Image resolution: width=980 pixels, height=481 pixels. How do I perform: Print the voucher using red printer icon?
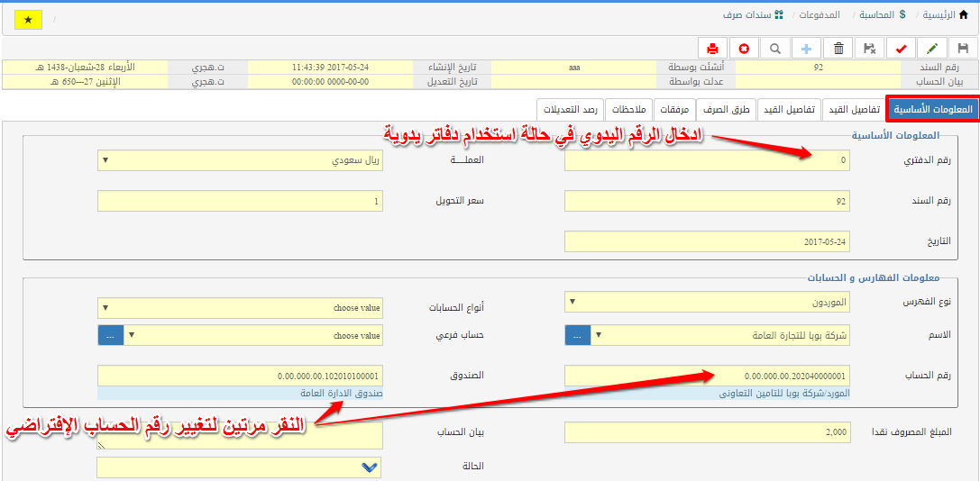pos(712,49)
